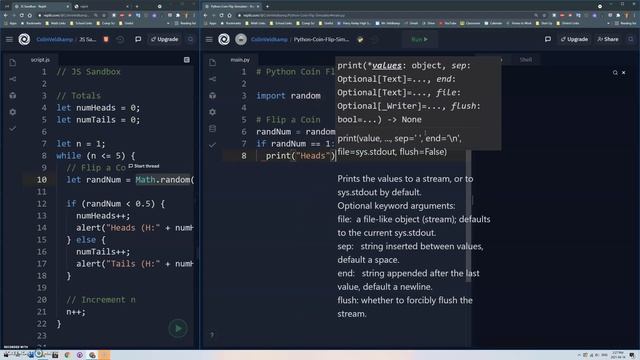The width and height of the screenshot is (640, 360).
Task: Expand bookmarks overflow arrow in left browser
Action: pos(168,24)
